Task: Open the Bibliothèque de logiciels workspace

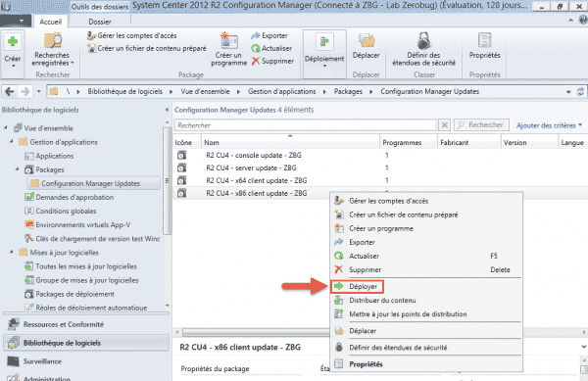Action: [x=86, y=343]
